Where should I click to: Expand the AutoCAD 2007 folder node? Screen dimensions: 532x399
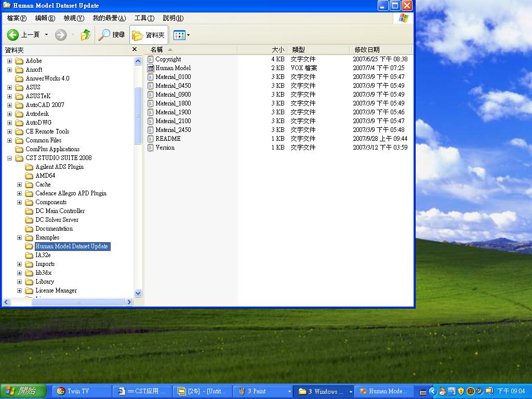[x=9, y=105]
